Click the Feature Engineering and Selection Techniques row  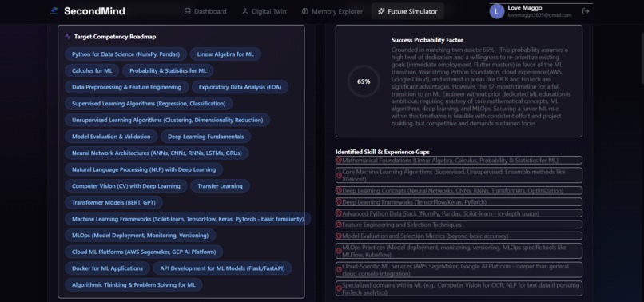(459, 225)
